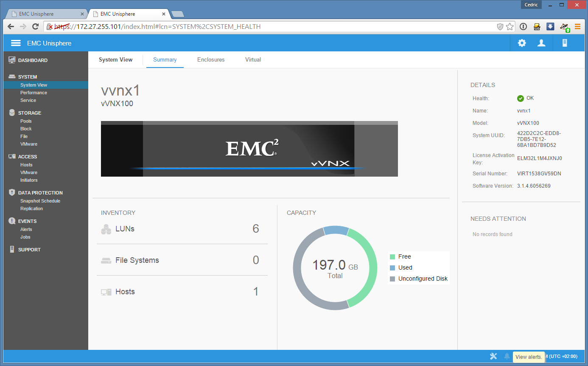Click the blue download extension icon
Screen dimensions: 588x366
tap(550, 27)
